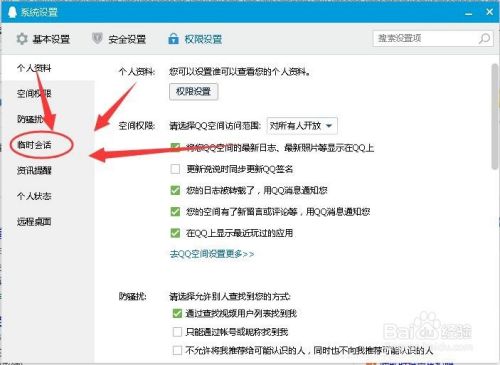This screenshot has height=365, width=500.
Task: Open the 对所有人开放 dropdown
Action: pos(302,126)
